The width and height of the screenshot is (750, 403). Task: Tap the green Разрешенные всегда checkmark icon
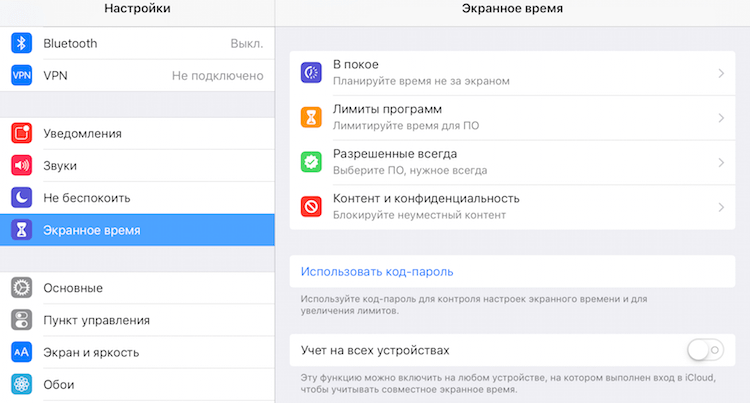click(x=311, y=162)
